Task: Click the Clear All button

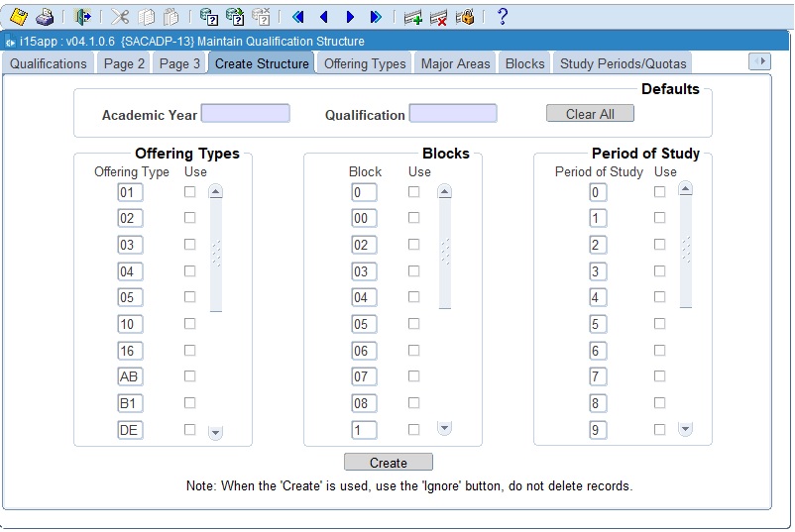Action: (590, 114)
